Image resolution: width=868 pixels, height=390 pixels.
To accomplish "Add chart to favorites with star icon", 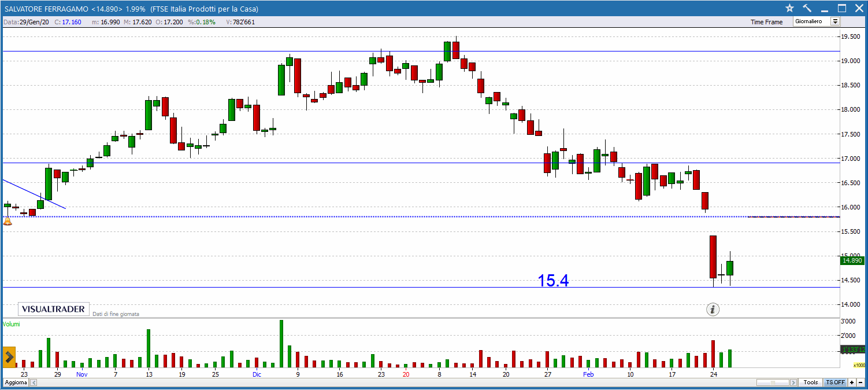I will coord(790,8).
